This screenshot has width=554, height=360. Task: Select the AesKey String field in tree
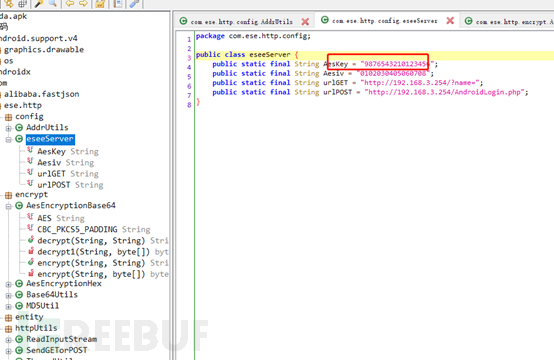coord(68,151)
